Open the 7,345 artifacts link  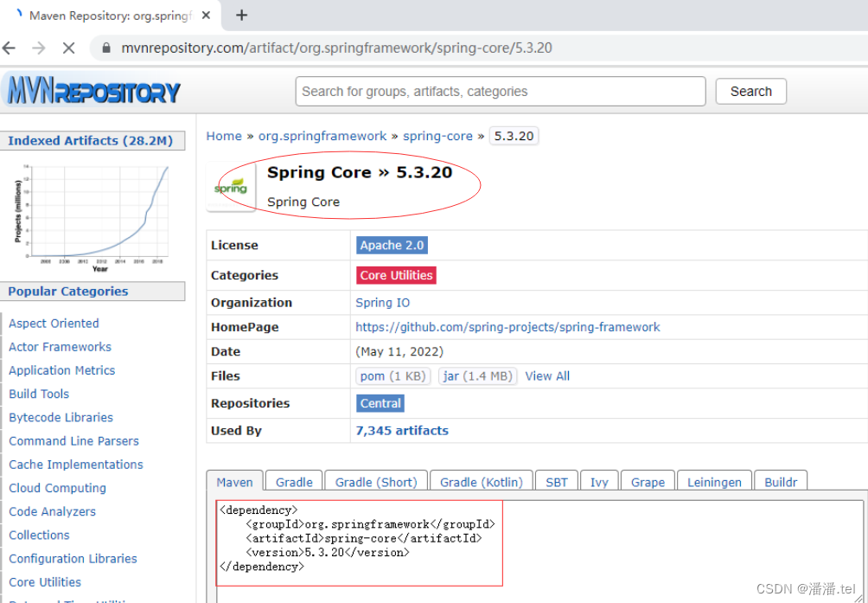[x=402, y=431]
